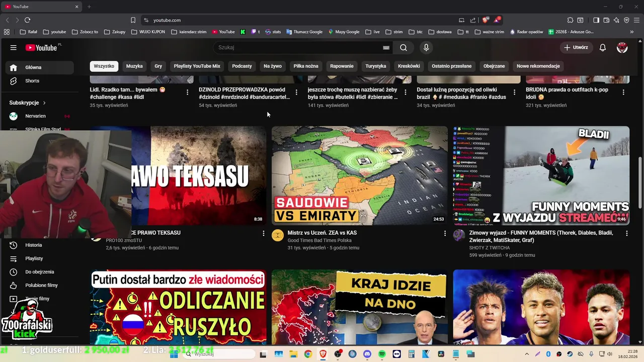
Task: Open options menu for Zimowy wyjazd video
Action: (x=627, y=233)
